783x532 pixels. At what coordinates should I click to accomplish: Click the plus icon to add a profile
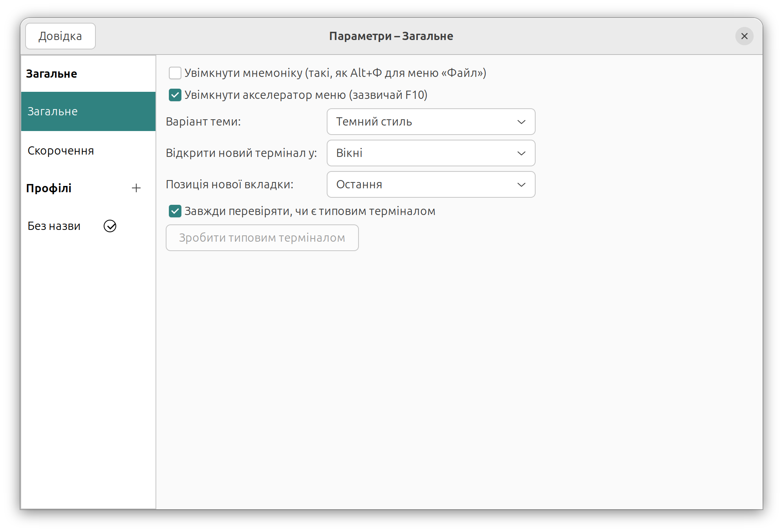click(x=136, y=188)
